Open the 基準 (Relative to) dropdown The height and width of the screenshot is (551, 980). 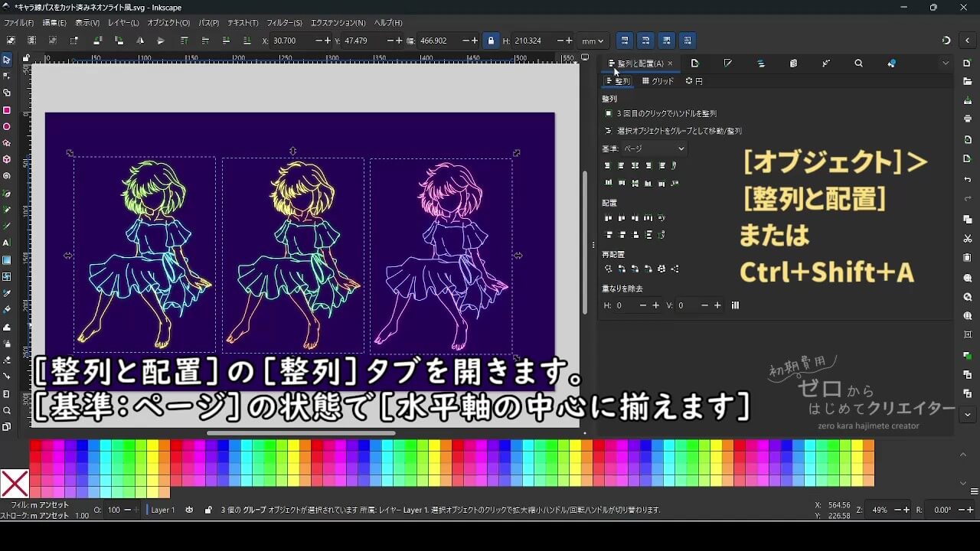pos(652,148)
